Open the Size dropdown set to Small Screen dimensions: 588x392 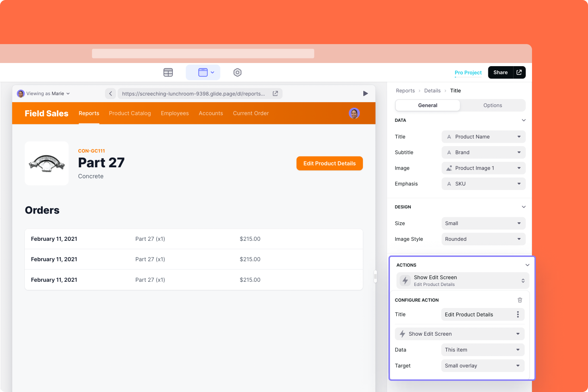(483, 223)
